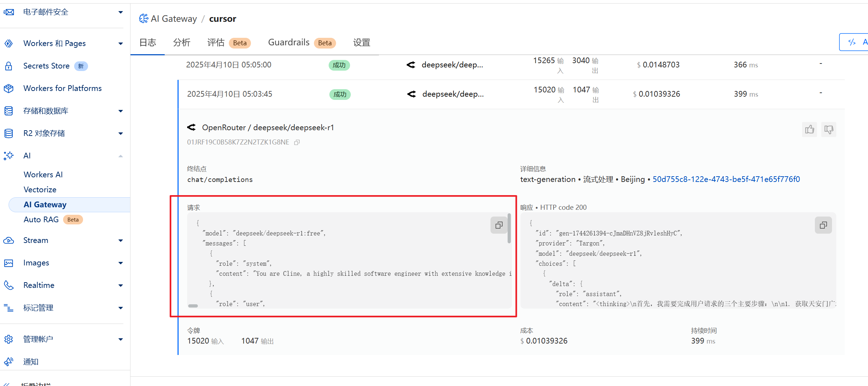Click the 366 ms duration cell

[x=746, y=65]
